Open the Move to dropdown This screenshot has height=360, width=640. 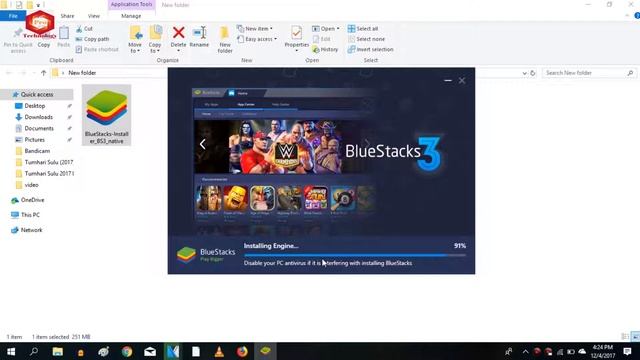pos(135,39)
